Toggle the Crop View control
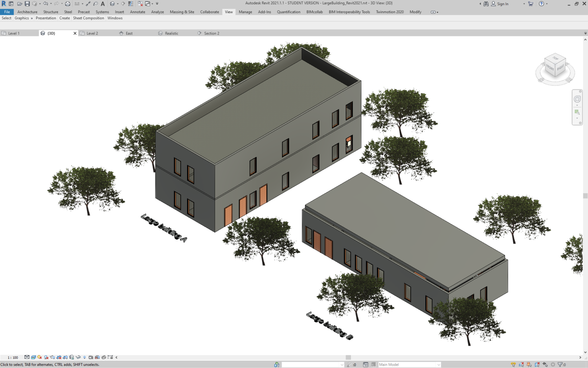Screen dimensions: 588x368 (x=59, y=358)
